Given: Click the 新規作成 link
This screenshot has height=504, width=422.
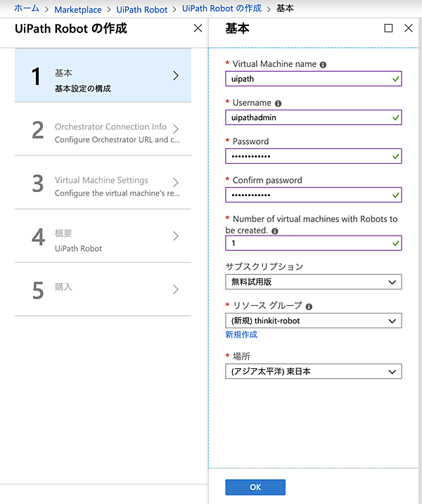Looking at the screenshot, I should 241,335.
